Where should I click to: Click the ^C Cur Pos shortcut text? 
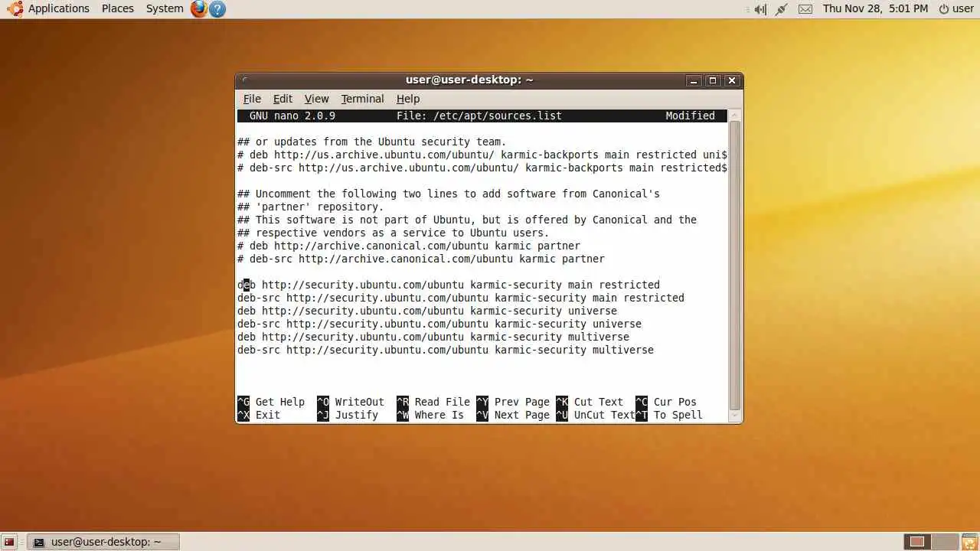666,402
